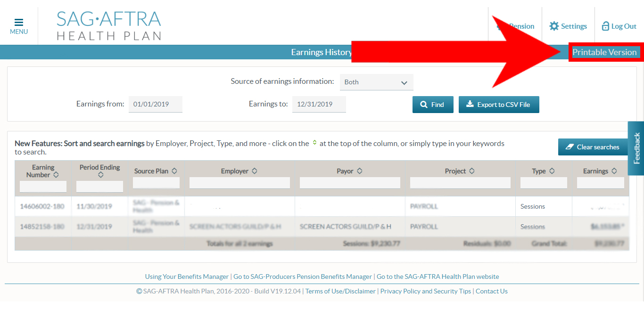Image resolution: width=644 pixels, height=309 pixels.
Task: Open the Feedback side tab
Action: pos(636,148)
